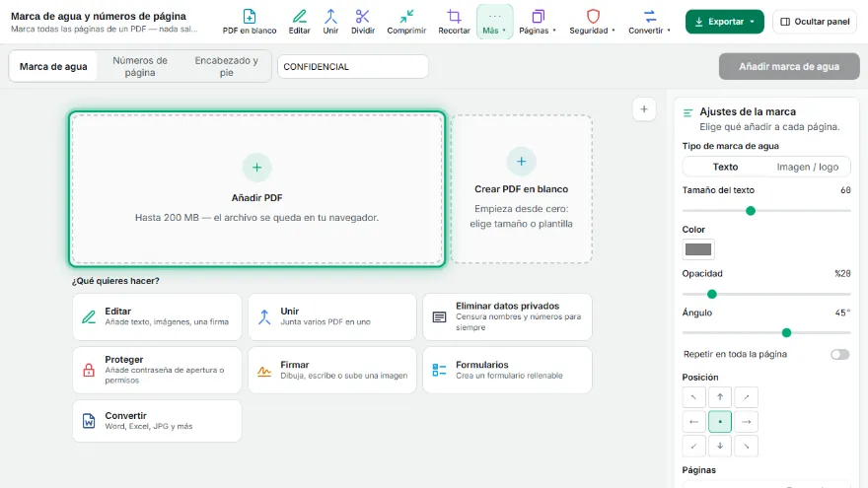868x488 pixels.
Task: Expand the Páginas dropdown menu
Action: point(537,22)
